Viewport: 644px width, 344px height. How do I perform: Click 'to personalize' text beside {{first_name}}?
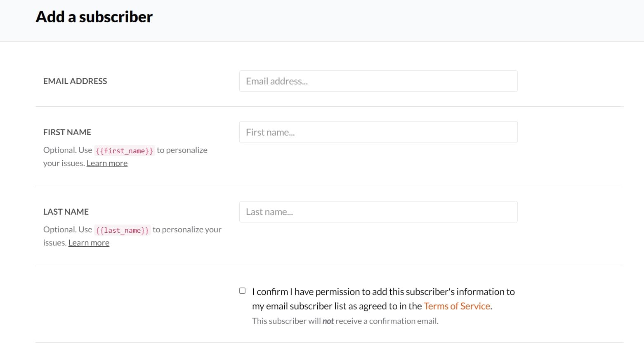click(182, 150)
